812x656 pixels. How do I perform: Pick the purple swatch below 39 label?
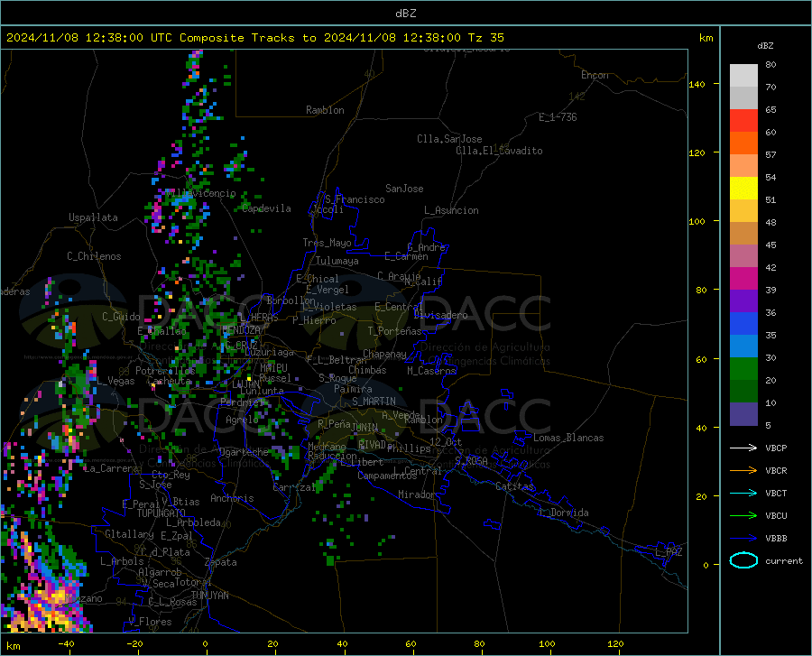point(743,301)
